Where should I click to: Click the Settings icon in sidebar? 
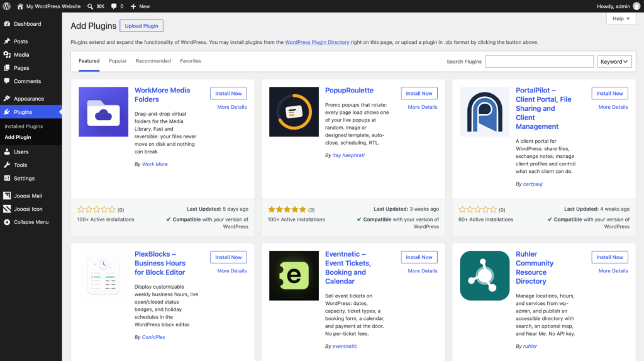(x=7, y=178)
